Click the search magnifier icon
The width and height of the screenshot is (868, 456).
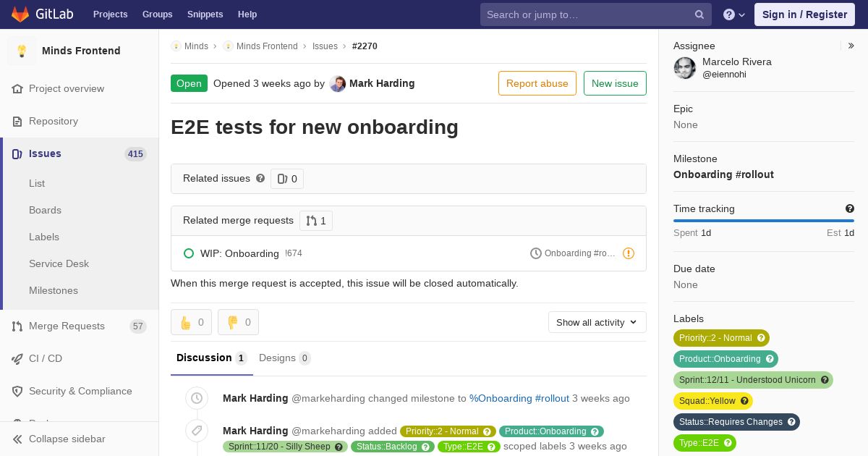click(699, 14)
